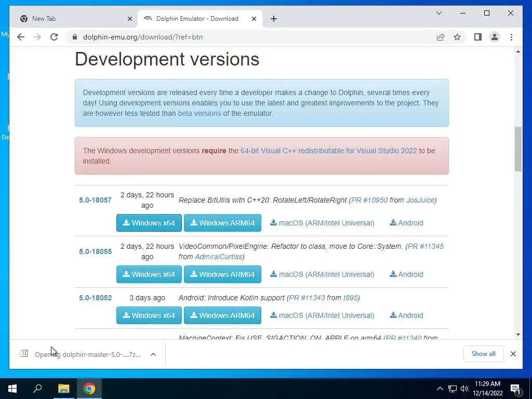Image resolution: width=532 pixels, height=399 pixels.
Task: Open version 5.0-18052 details
Action: coord(96,298)
